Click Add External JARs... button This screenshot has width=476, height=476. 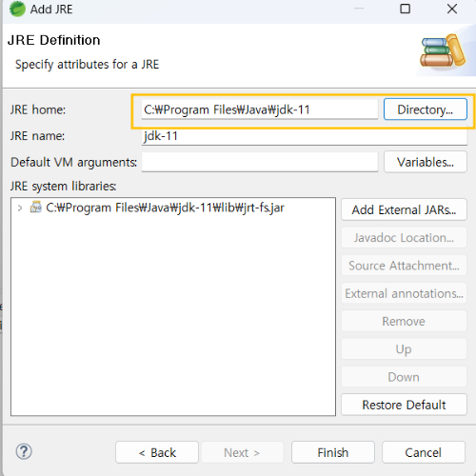(x=404, y=209)
